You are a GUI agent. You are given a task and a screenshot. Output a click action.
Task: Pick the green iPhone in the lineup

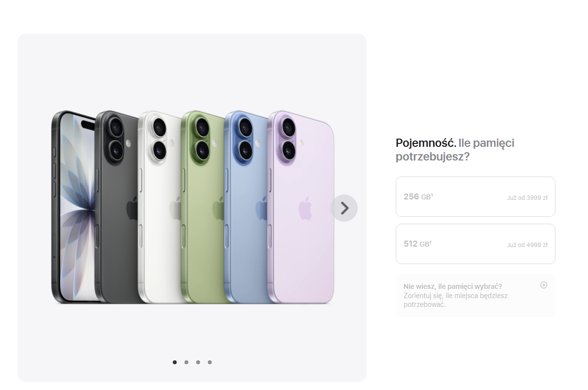[202, 207]
